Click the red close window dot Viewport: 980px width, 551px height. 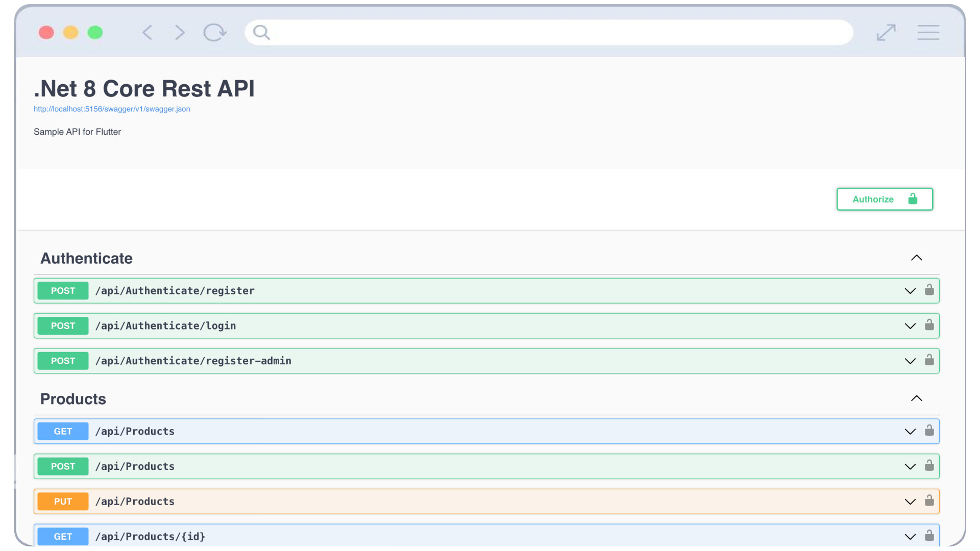coord(46,33)
